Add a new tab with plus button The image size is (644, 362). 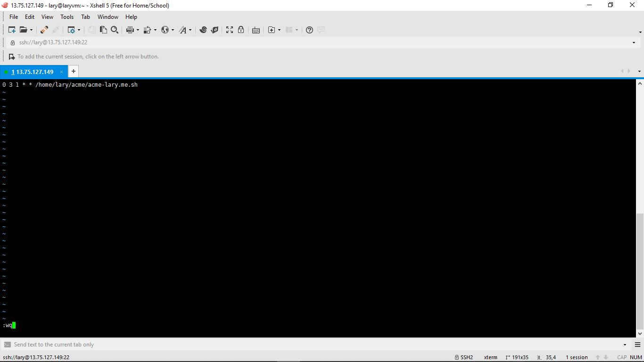pos(74,71)
